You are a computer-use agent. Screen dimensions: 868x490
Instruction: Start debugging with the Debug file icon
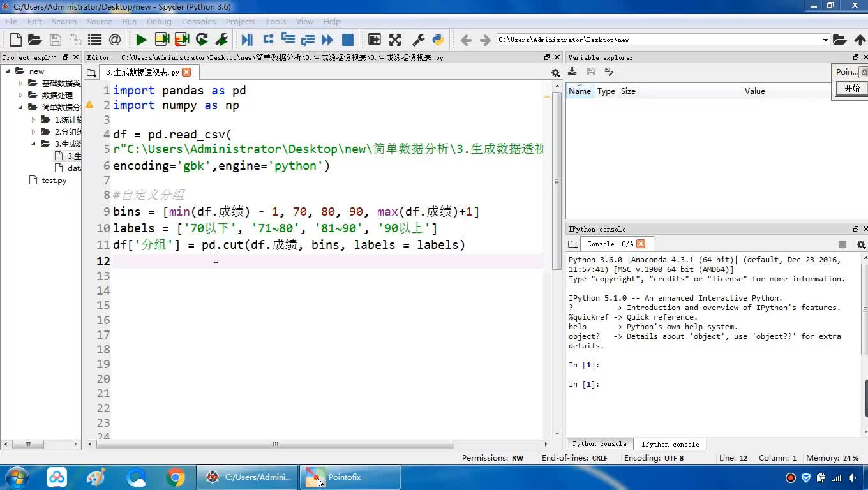click(x=247, y=40)
